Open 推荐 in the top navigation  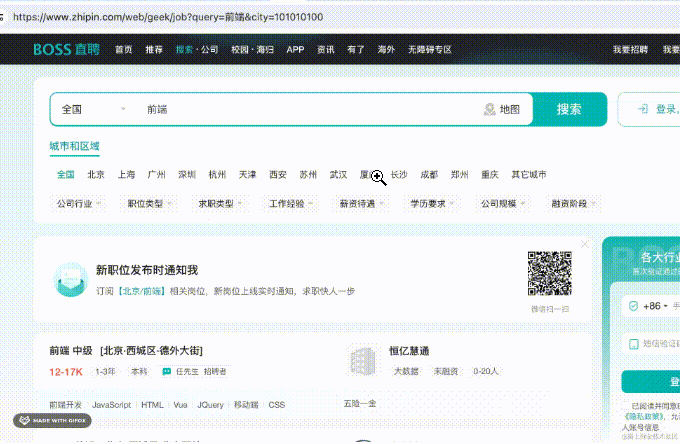click(x=154, y=49)
